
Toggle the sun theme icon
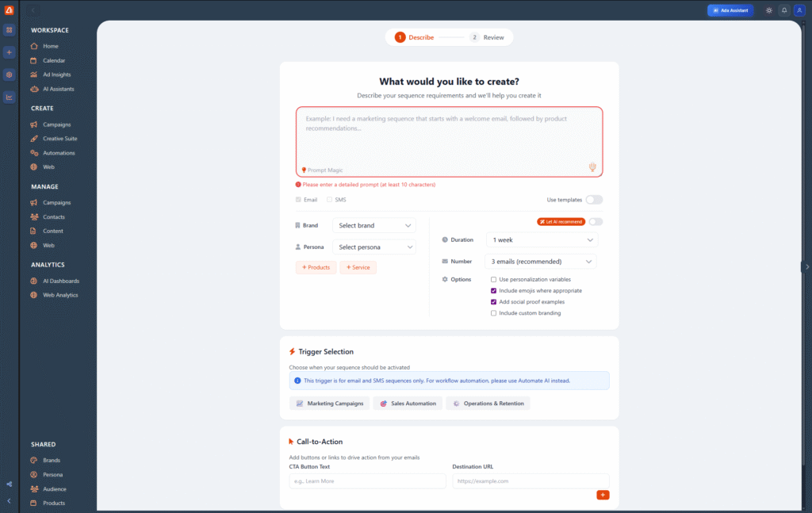tap(769, 10)
